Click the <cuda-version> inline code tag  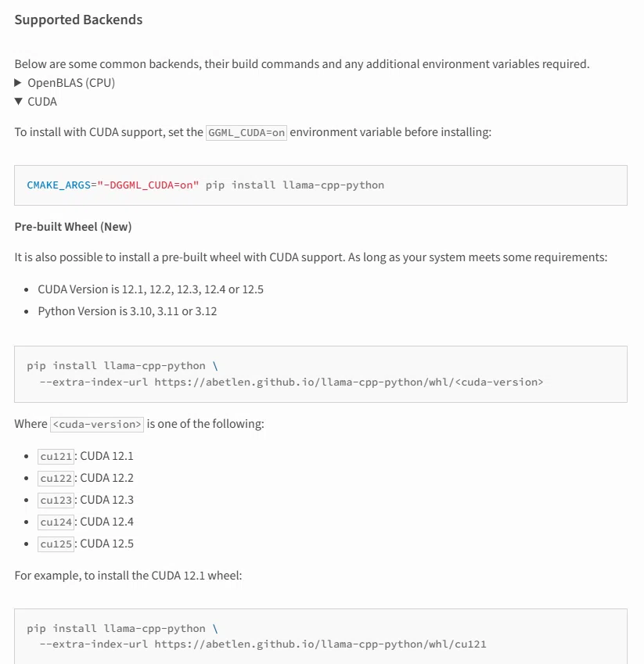coord(97,425)
